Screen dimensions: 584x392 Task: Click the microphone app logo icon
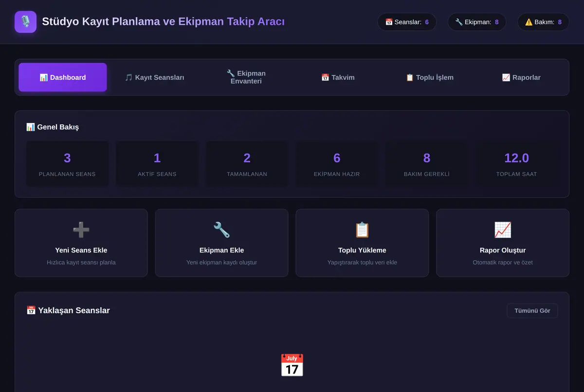tap(25, 22)
